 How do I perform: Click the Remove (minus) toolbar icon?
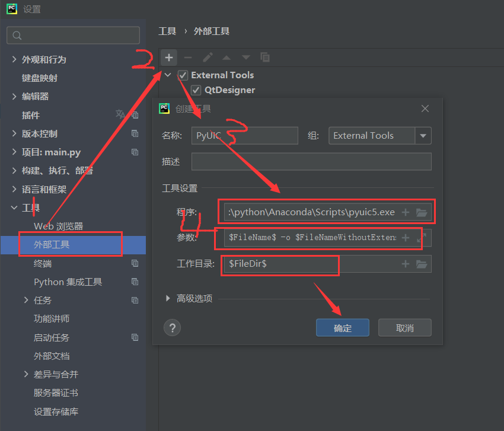(188, 58)
